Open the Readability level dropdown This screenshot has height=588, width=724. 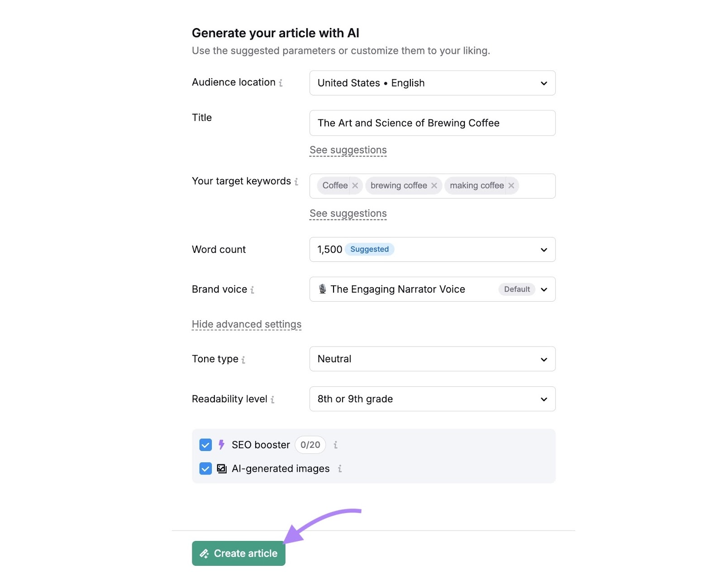click(x=543, y=399)
